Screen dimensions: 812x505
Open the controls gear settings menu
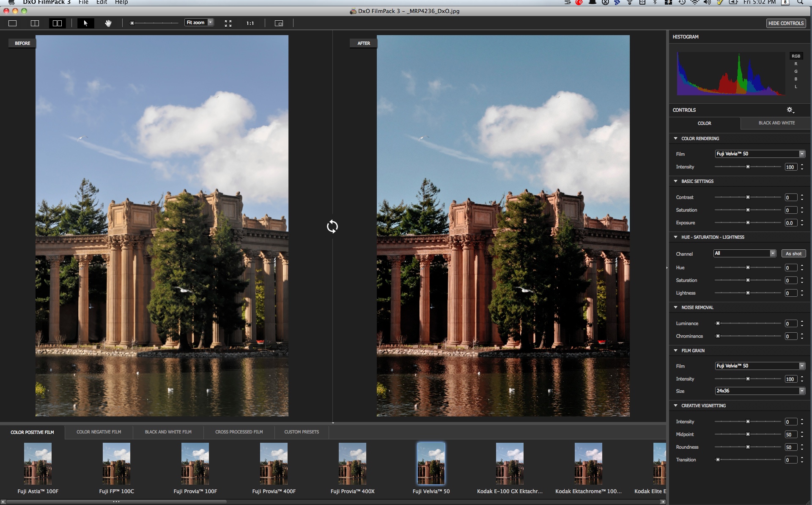[x=790, y=110]
